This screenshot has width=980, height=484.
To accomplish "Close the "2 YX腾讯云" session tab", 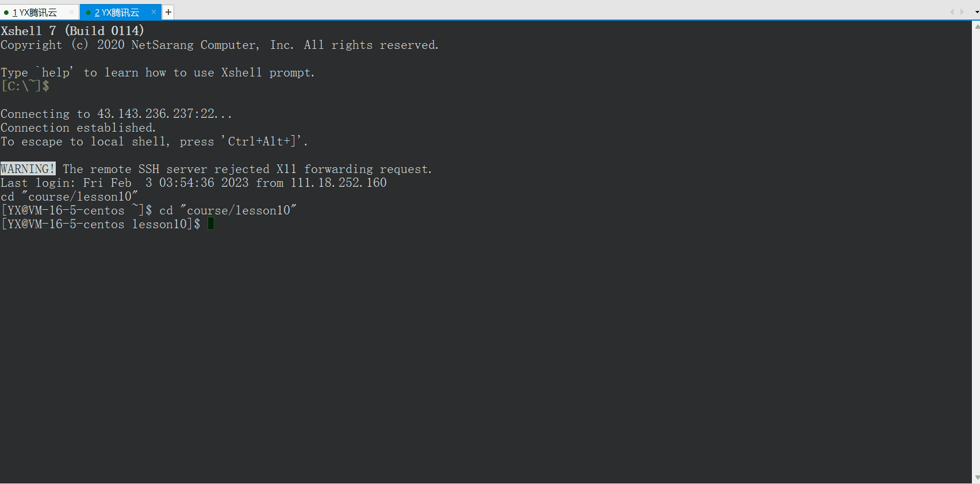I will click(x=153, y=11).
